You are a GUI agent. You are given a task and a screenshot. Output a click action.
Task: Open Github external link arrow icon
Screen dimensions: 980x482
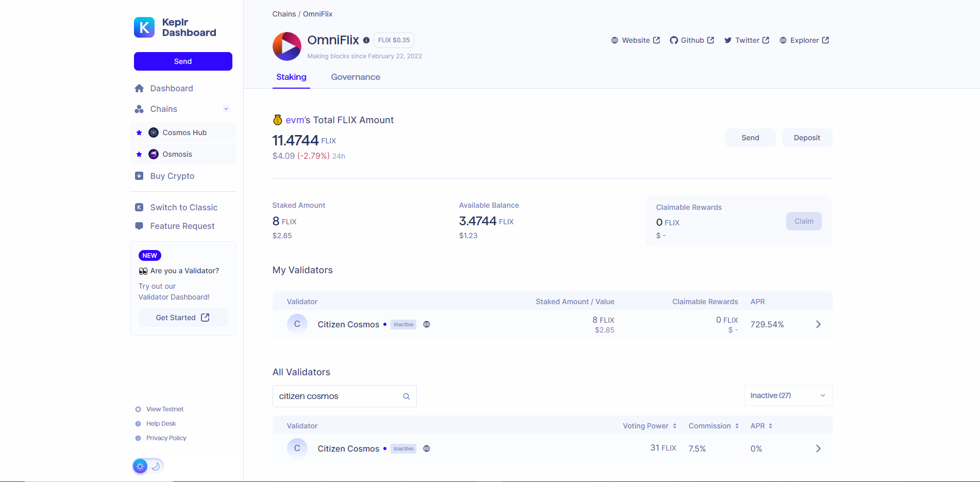(711, 40)
